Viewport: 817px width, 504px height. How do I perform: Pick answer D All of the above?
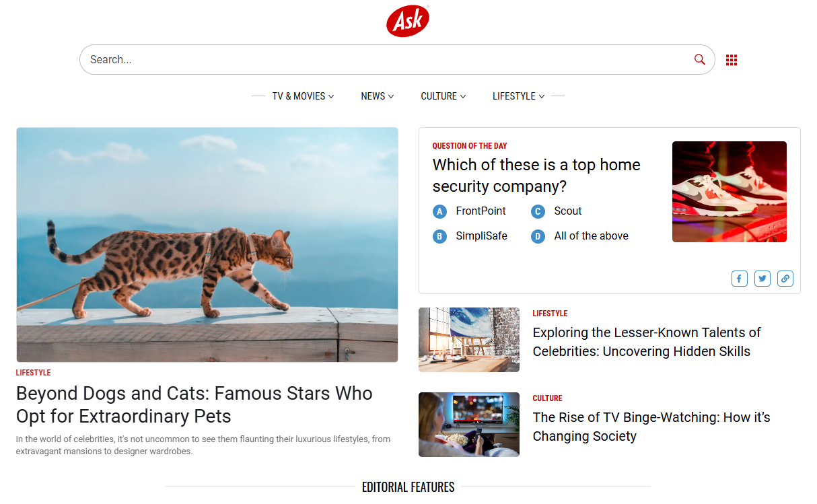pos(579,236)
